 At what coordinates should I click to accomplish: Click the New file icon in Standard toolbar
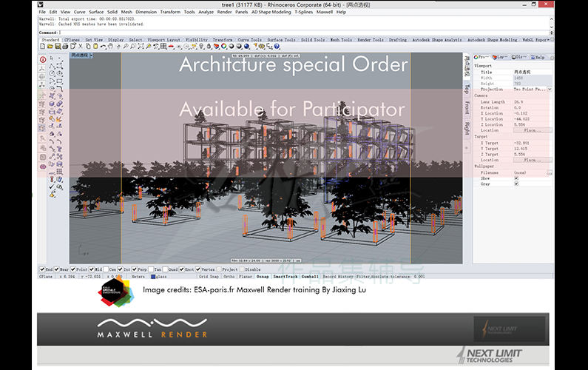(x=42, y=46)
